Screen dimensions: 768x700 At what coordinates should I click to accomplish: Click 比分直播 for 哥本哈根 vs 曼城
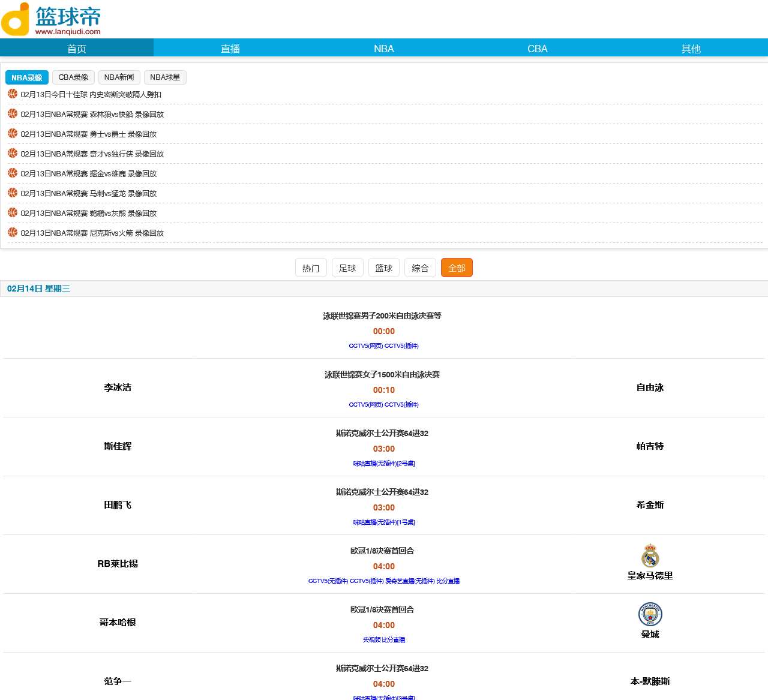coord(394,639)
